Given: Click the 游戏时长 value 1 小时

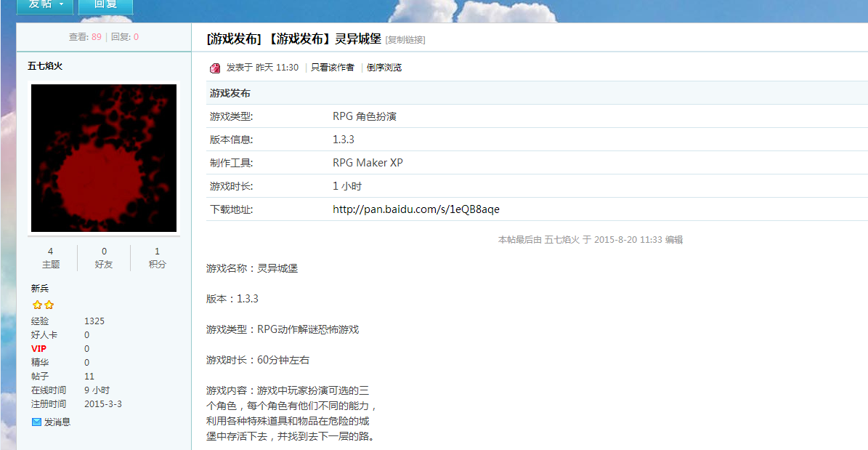Looking at the screenshot, I should click(347, 186).
